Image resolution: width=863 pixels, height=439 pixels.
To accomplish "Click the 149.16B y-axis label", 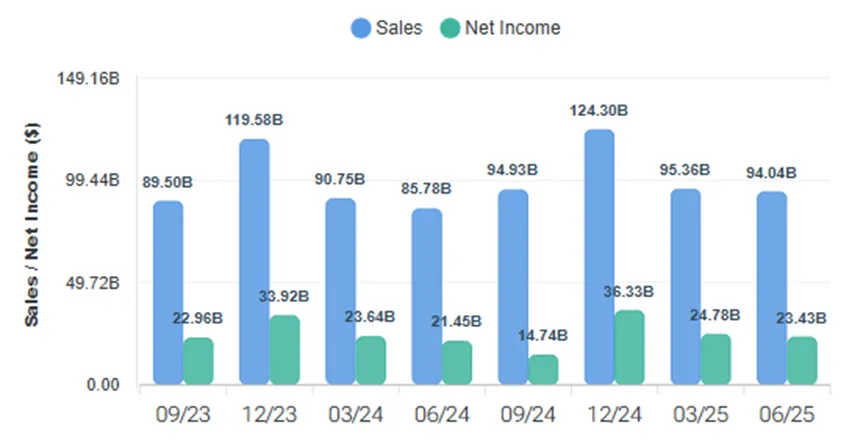I will coord(88,79).
